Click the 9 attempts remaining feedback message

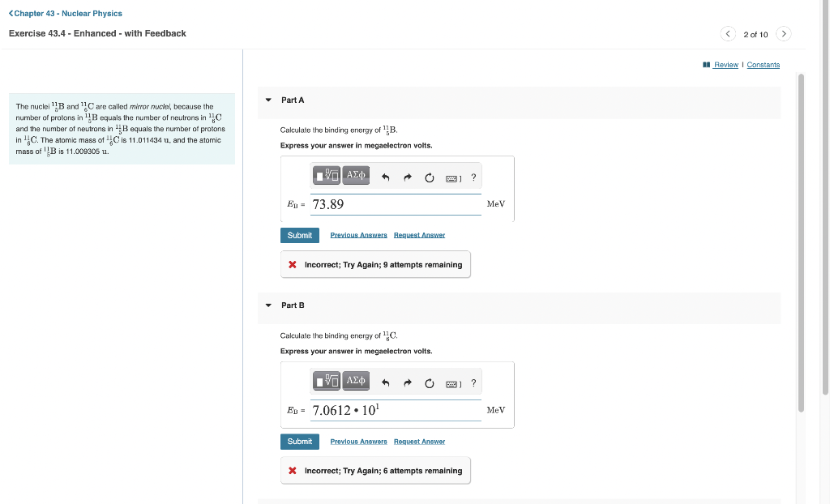(x=375, y=265)
